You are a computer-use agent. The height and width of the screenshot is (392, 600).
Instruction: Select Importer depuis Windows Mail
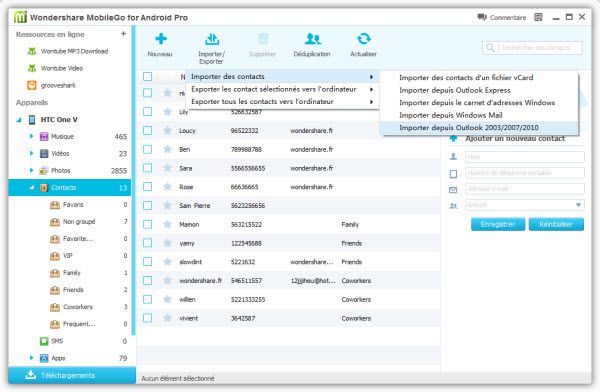[x=479, y=115]
